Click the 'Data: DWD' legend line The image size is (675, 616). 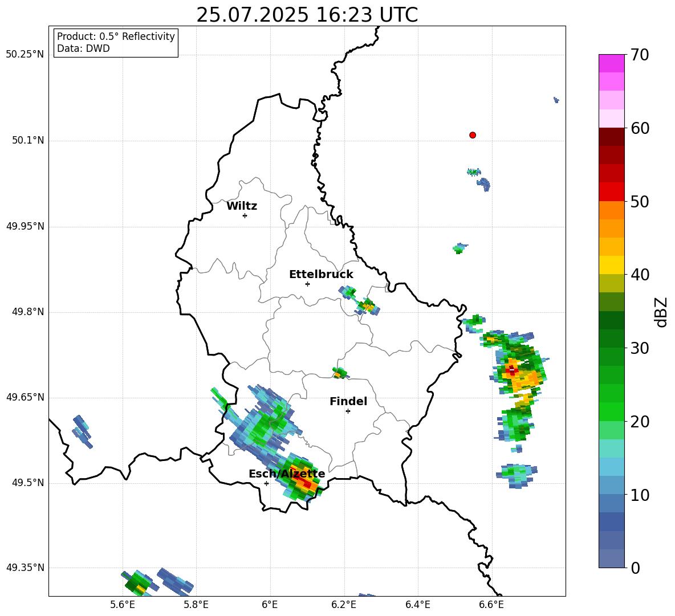pyautogui.click(x=83, y=48)
